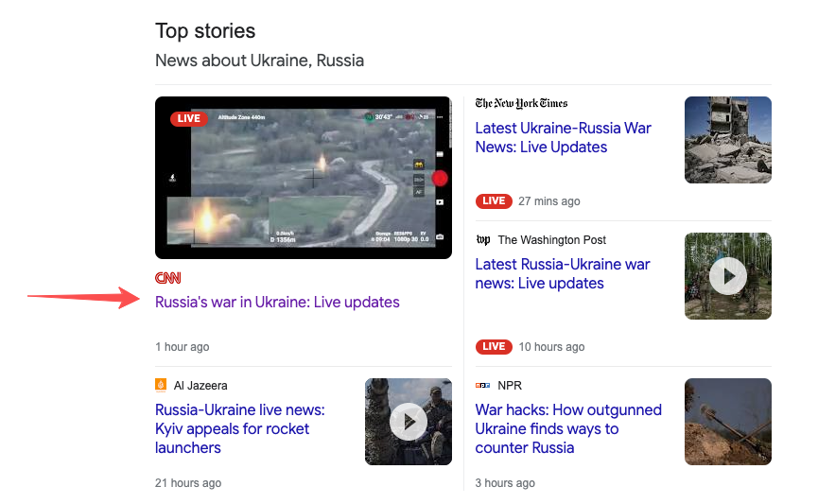The height and width of the screenshot is (504, 818).
Task: Open War hacks NPR story link
Action: click(x=568, y=429)
